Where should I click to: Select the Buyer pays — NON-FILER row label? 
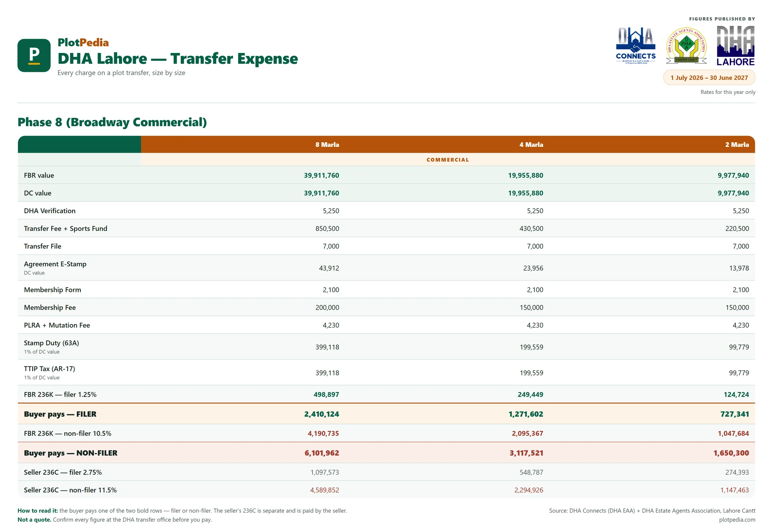tap(71, 453)
